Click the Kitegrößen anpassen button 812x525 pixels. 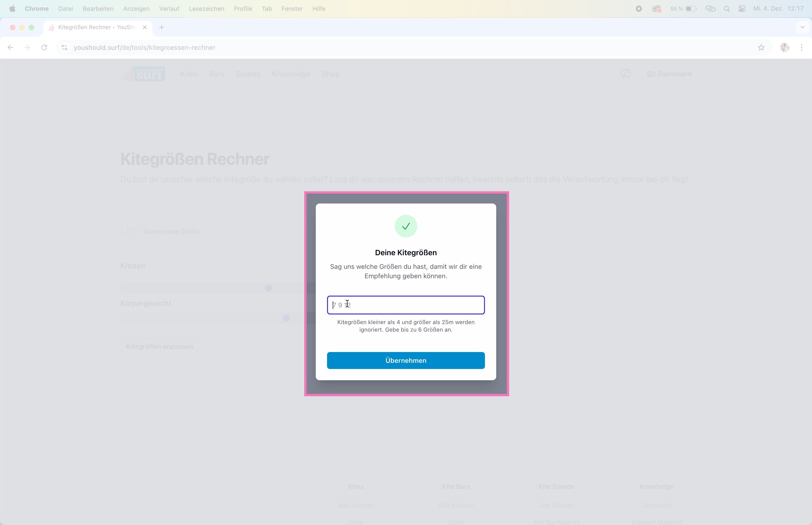click(159, 346)
